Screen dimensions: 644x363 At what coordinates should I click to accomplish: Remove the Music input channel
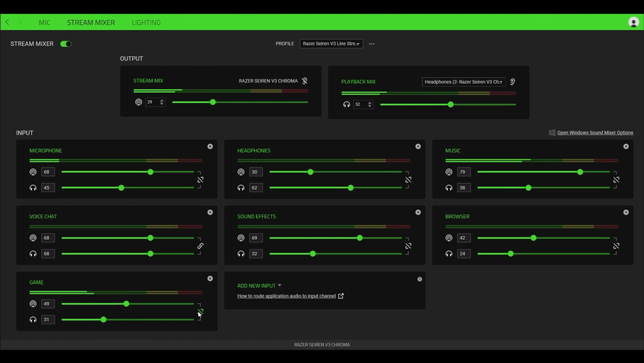coord(626,146)
